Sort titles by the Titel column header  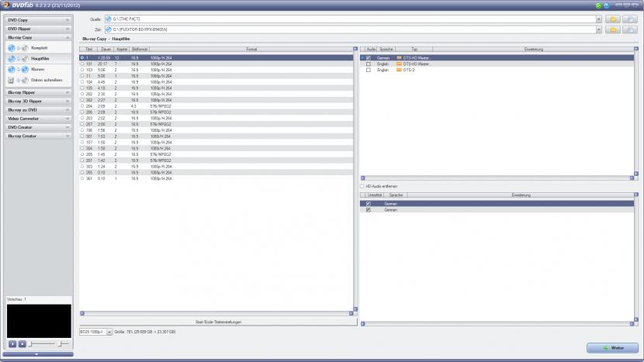(88, 50)
